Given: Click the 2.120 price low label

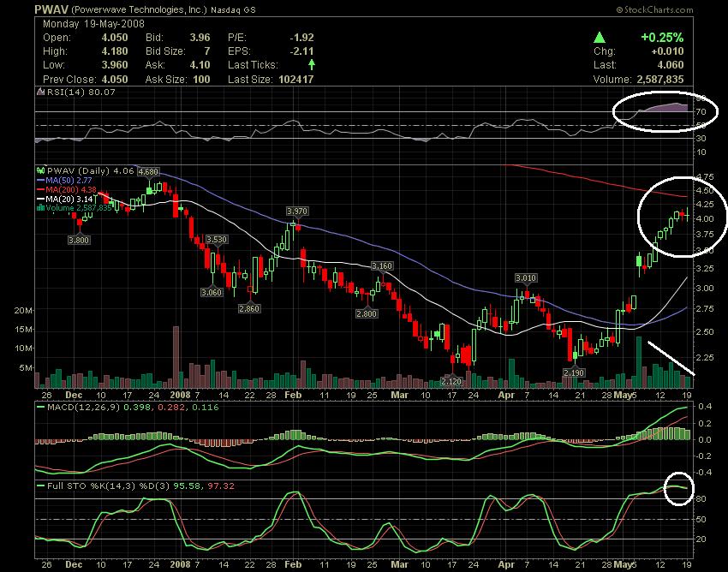Looking at the screenshot, I should coord(451,382).
